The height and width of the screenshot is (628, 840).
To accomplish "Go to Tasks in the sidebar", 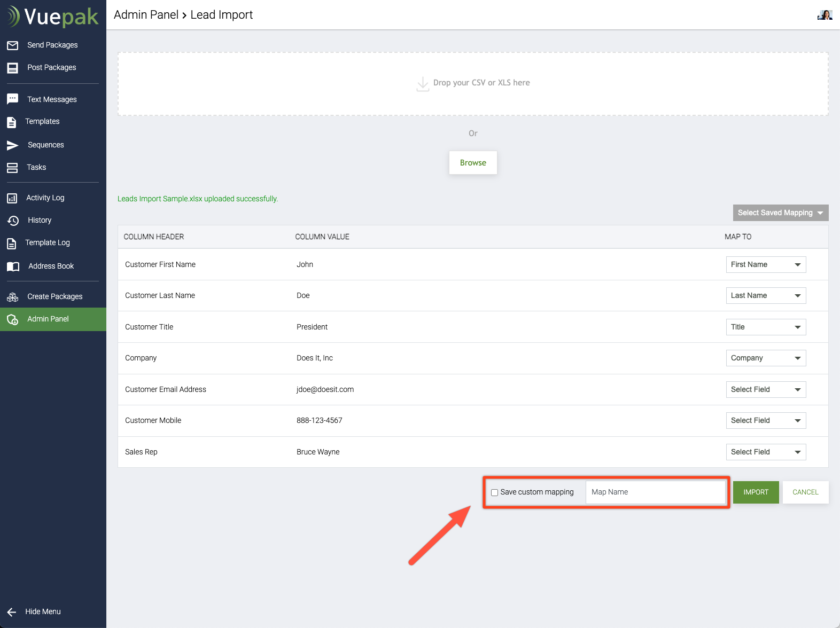I will click(36, 168).
